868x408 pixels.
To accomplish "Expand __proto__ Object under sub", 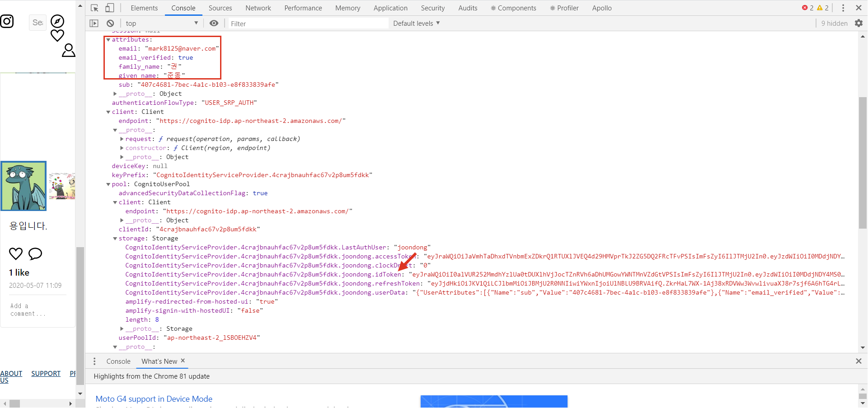I will point(115,94).
